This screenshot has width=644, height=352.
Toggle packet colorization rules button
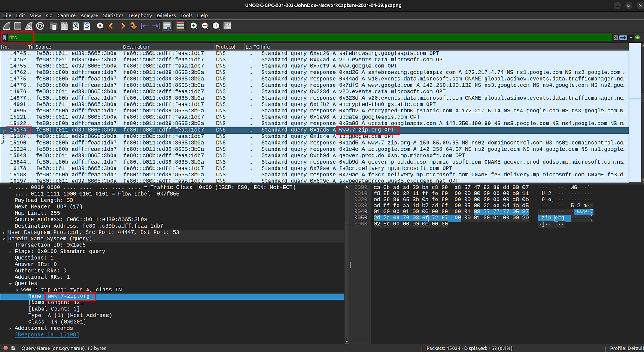click(180, 26)
